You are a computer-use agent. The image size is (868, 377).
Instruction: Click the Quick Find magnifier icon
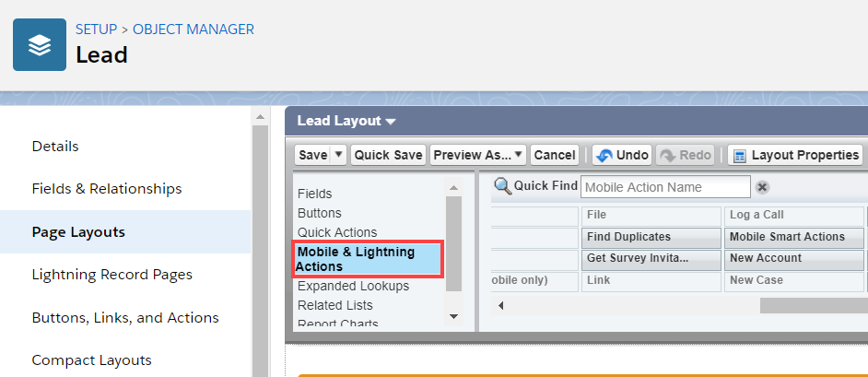click(502, 186)
